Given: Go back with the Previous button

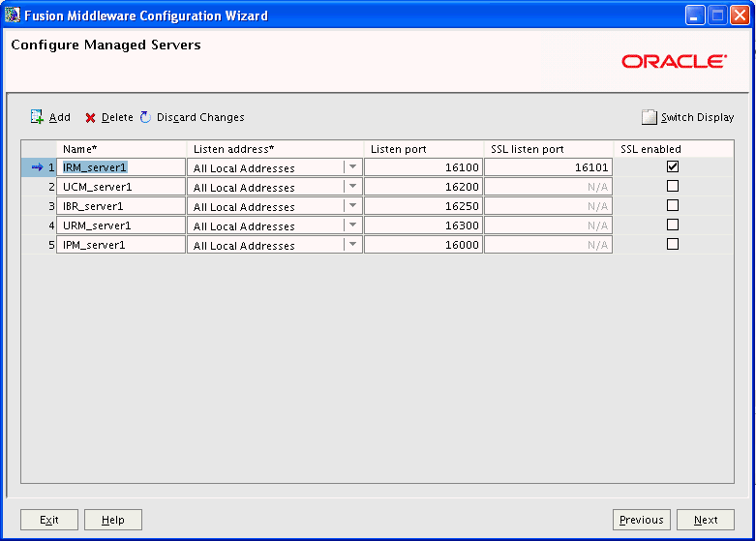Looking at the screenshot, I should [x=642, y=520].
